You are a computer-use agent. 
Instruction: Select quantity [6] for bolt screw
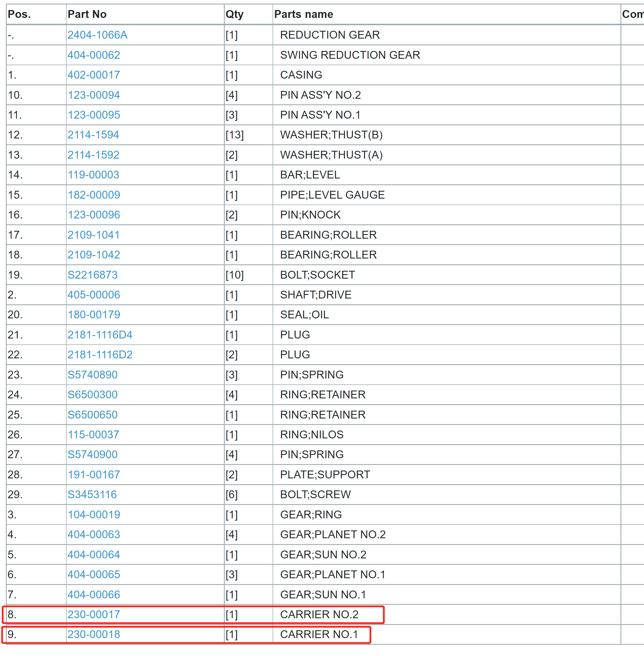tap(231, 495)
